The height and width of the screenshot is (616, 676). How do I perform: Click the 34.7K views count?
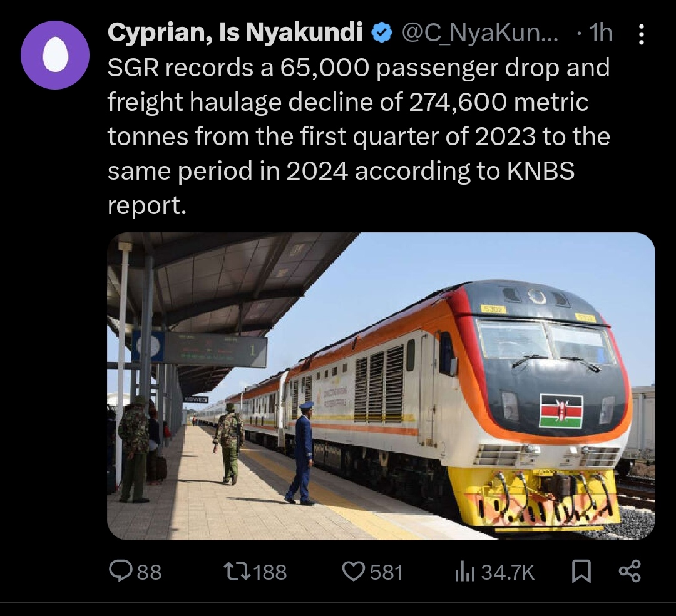click(508, 572)
